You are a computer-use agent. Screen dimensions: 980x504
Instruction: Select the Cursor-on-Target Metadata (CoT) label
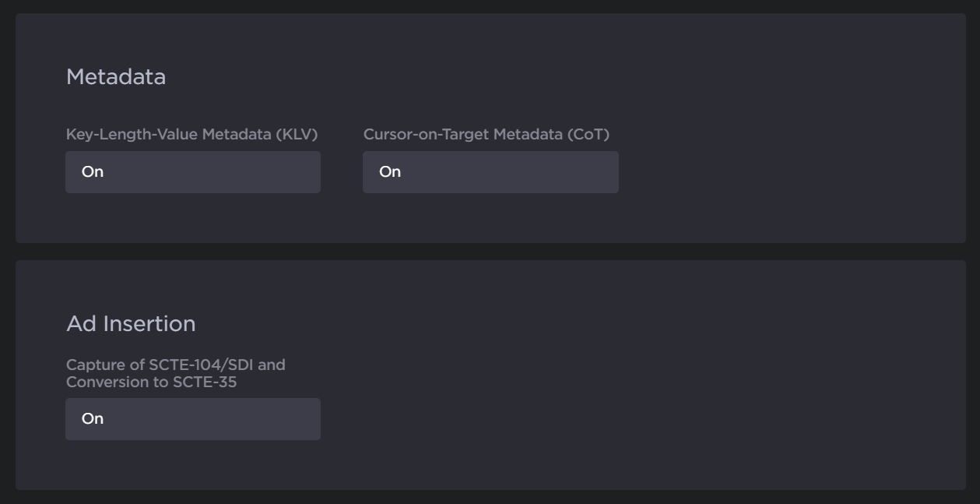[x=486, y=135]
